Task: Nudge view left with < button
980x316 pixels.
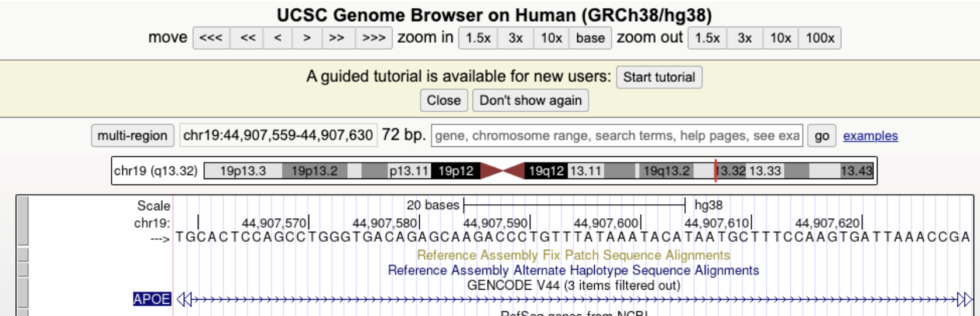Action: coord(278,38)
